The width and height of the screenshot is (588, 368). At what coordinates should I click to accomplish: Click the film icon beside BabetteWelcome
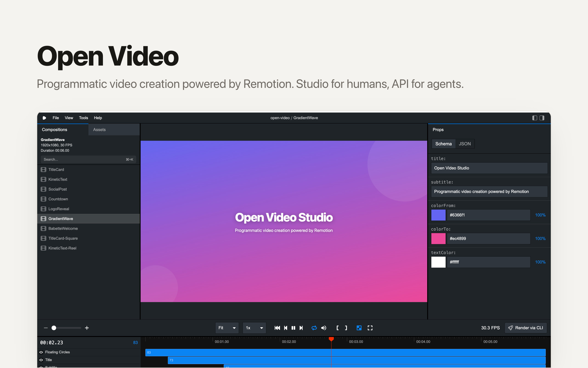(x=43, y=229)
